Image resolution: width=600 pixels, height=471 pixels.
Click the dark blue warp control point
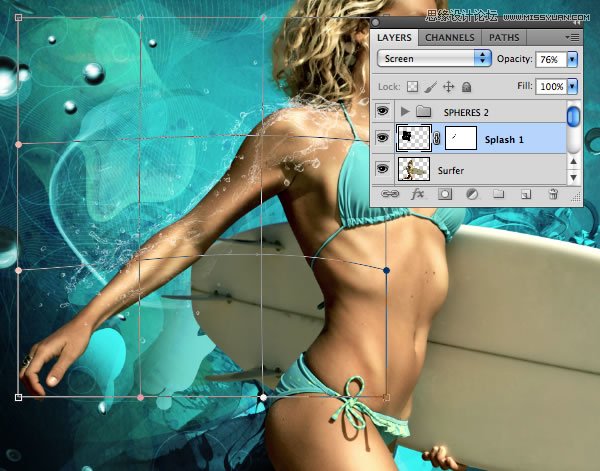click(386, 271)
